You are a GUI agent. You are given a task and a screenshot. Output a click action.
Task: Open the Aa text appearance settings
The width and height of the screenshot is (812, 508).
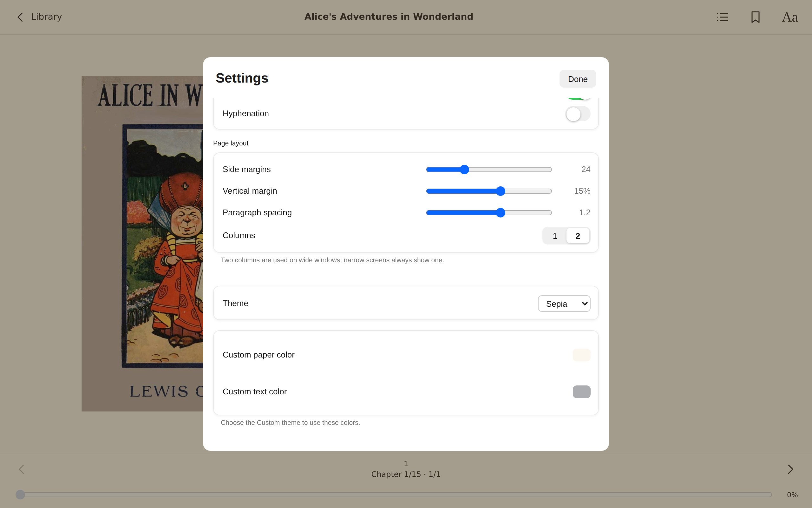790,17
